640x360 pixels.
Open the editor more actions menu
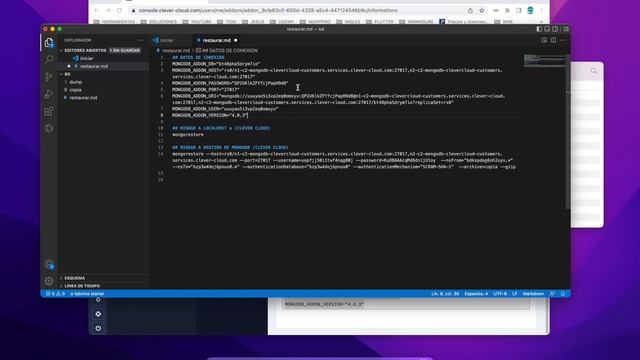point(563,40)
